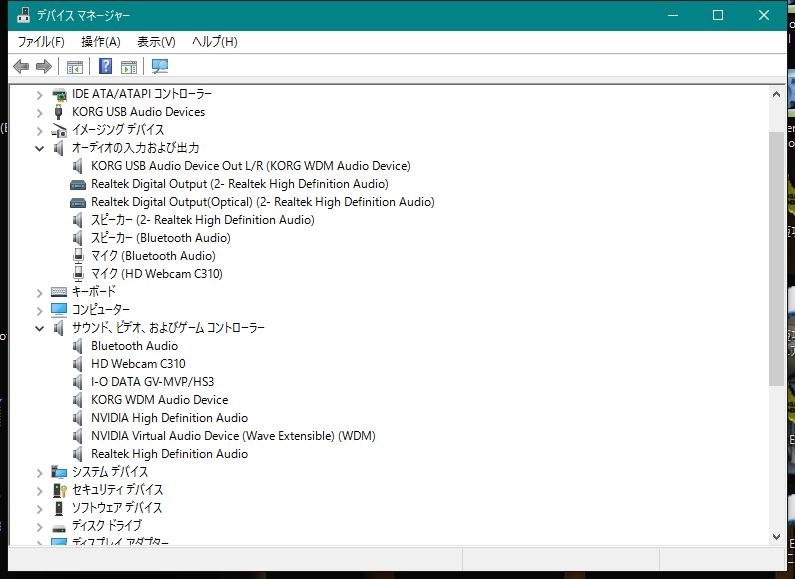Select KORG WDM Audio Device entry
This screenshot has height=579, width=795.
pos(160,400)
